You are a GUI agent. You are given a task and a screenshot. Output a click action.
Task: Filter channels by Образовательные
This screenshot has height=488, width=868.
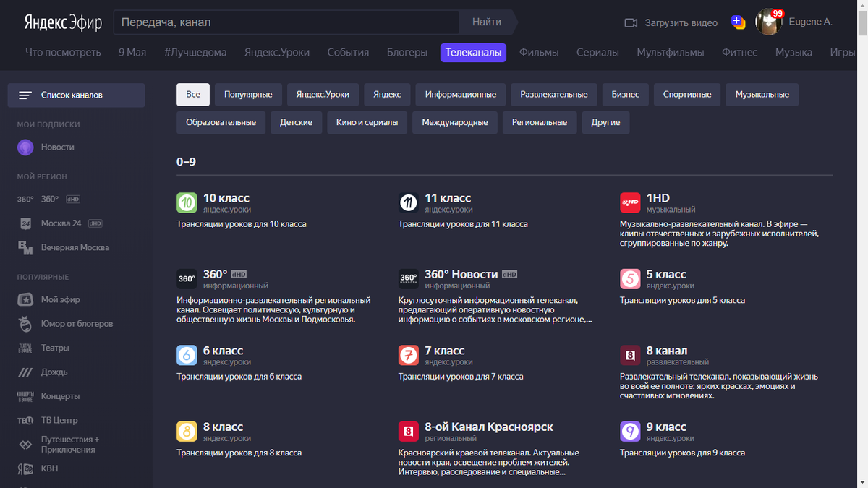[x=221, y=123]
